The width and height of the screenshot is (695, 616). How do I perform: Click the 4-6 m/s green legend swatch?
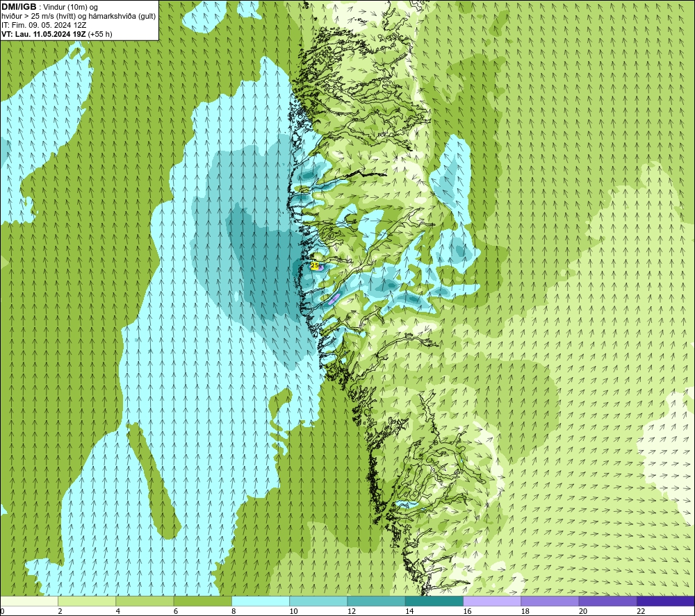point(145,601)
